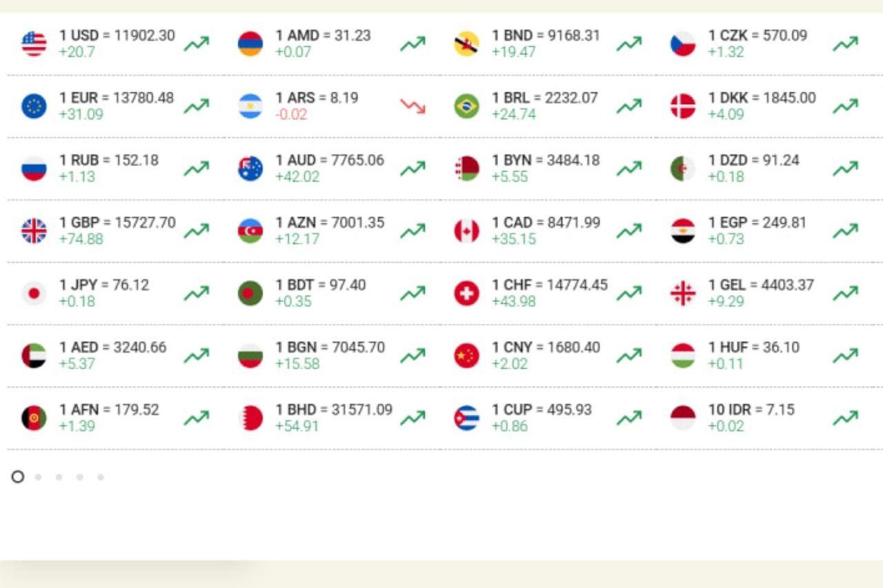Click the upward trend arrow for IDR
The width and height of the screenshot is (883, 588).
point(845,418)
